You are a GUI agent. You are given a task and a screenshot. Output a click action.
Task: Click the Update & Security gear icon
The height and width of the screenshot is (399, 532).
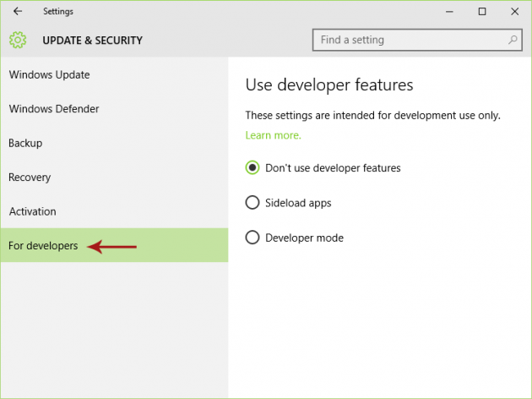[x=18, y=40]
